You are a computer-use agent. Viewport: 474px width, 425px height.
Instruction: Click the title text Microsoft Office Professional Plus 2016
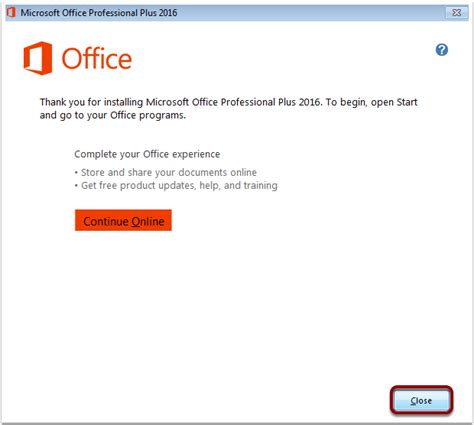click(x=99, y=13)
